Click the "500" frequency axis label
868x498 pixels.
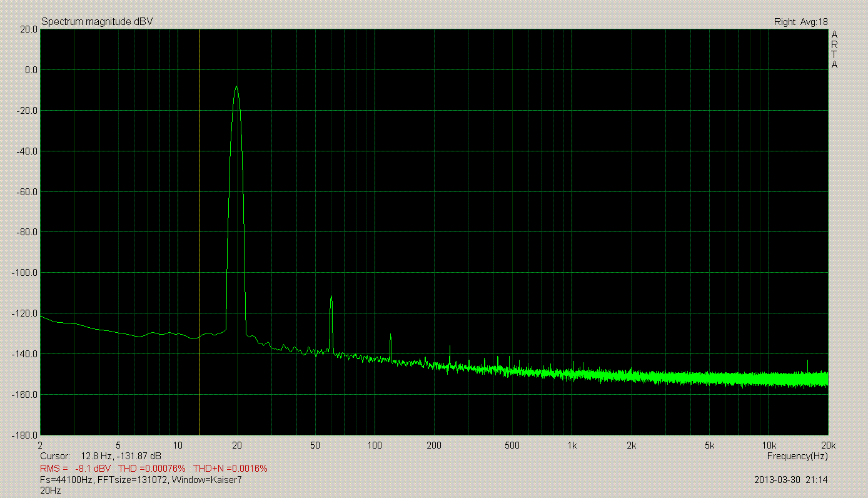512,445
